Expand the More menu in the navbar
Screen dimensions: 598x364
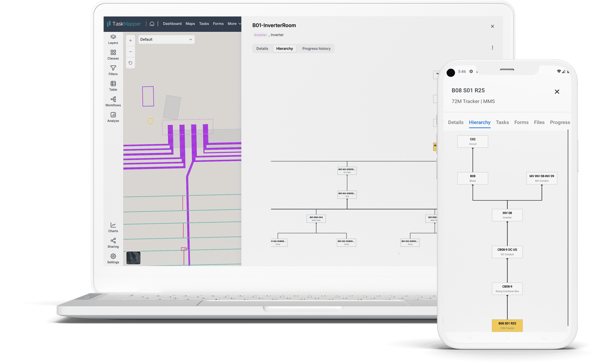[x=234, y=24]
